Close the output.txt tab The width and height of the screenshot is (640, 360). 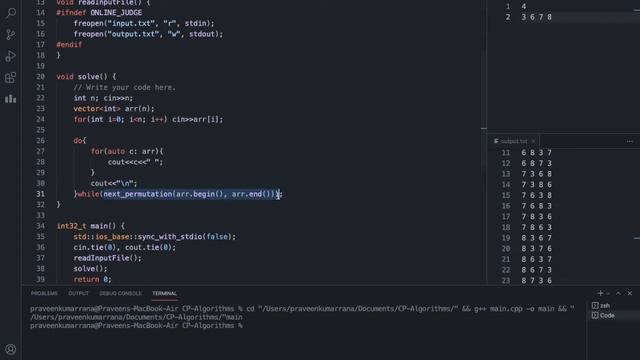(x=533, y=141)
